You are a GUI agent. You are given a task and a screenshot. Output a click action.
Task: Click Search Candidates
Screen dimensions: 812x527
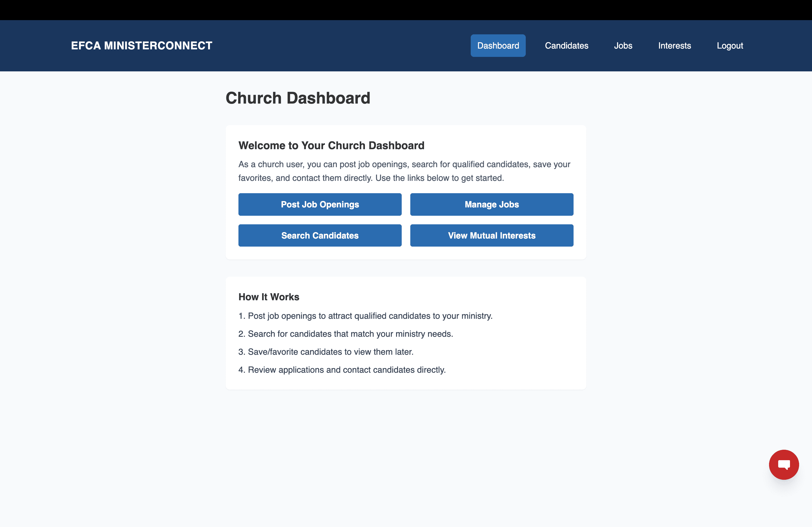[320, 235]
